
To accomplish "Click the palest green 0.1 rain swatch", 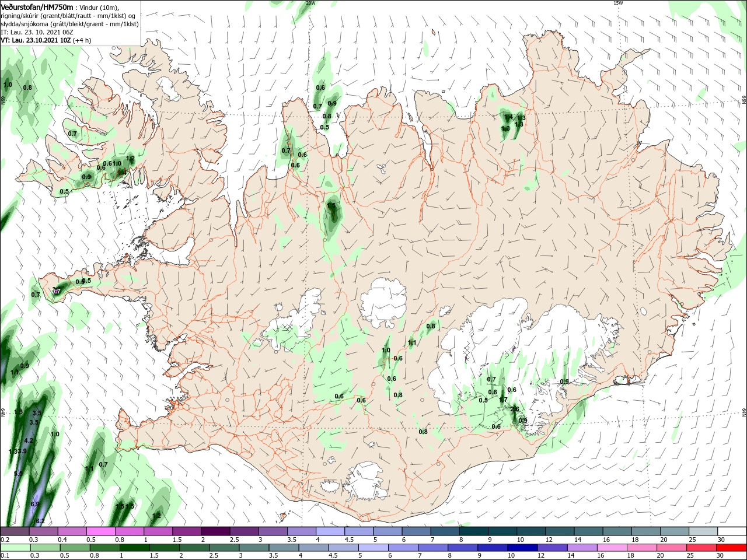I will pyautogui.click(x=15, y=548).
